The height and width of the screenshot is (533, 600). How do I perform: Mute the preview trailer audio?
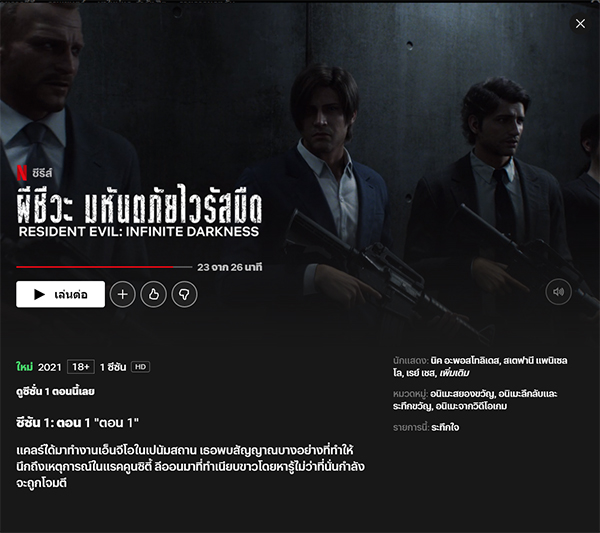pos(558,292)
